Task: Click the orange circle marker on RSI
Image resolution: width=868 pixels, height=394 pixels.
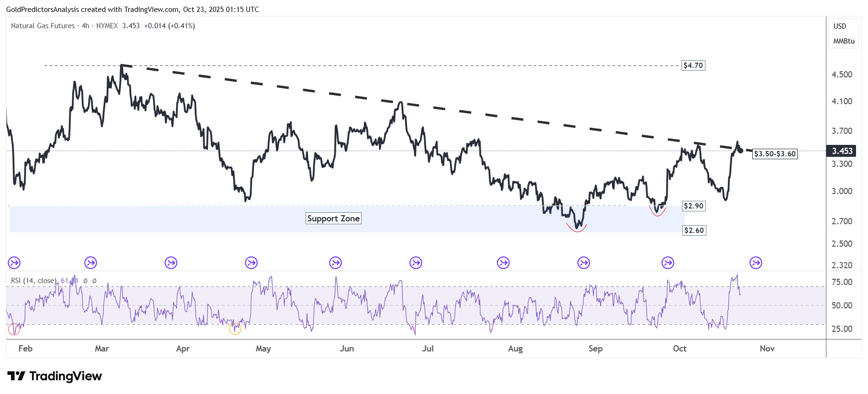Action: (x=235, y=328)
